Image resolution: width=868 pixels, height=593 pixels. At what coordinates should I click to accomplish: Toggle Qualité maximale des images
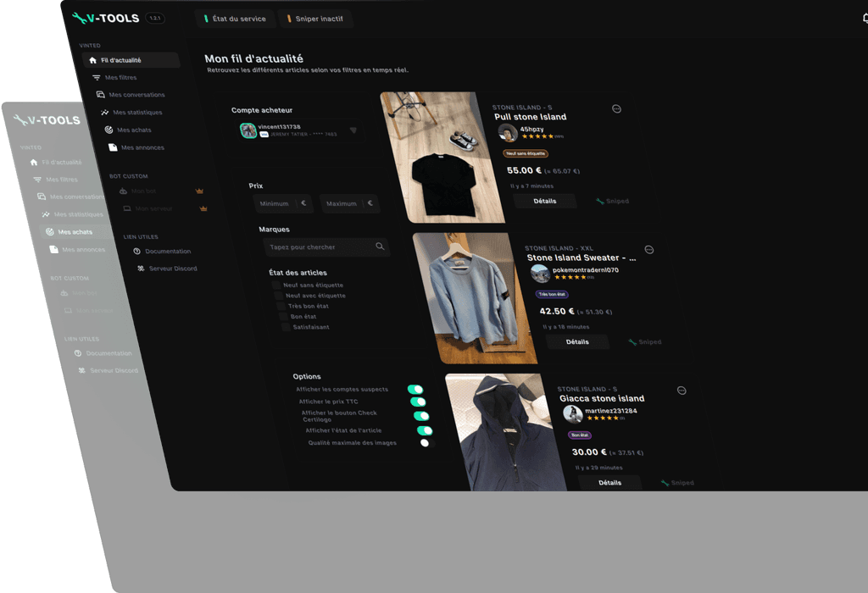427,443
